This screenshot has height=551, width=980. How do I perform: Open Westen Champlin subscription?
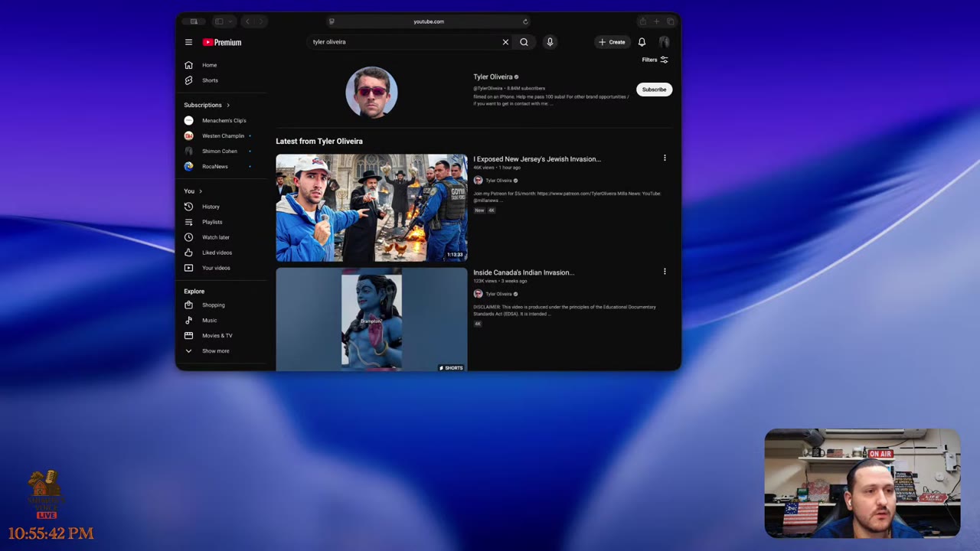click(x=224, y=135)
